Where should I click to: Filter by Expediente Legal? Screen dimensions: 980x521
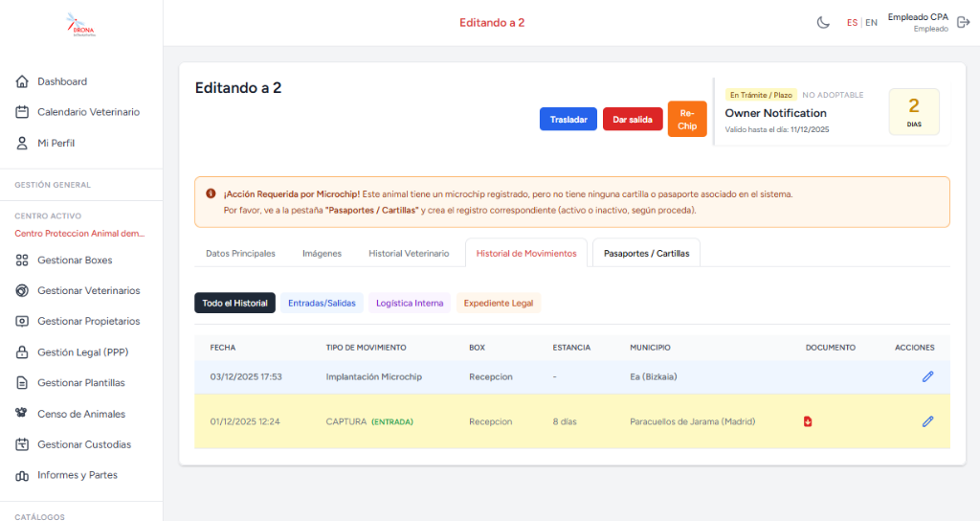[498, 304]
